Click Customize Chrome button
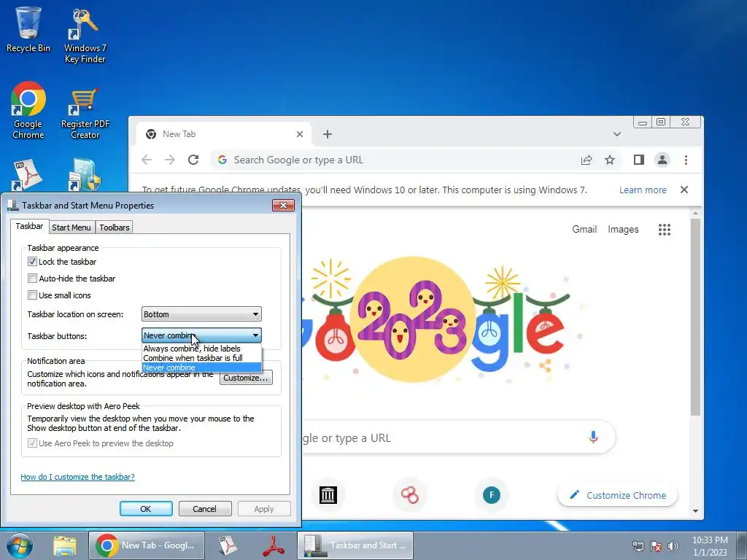Screen dimensions: 747x560 point(617,495)
